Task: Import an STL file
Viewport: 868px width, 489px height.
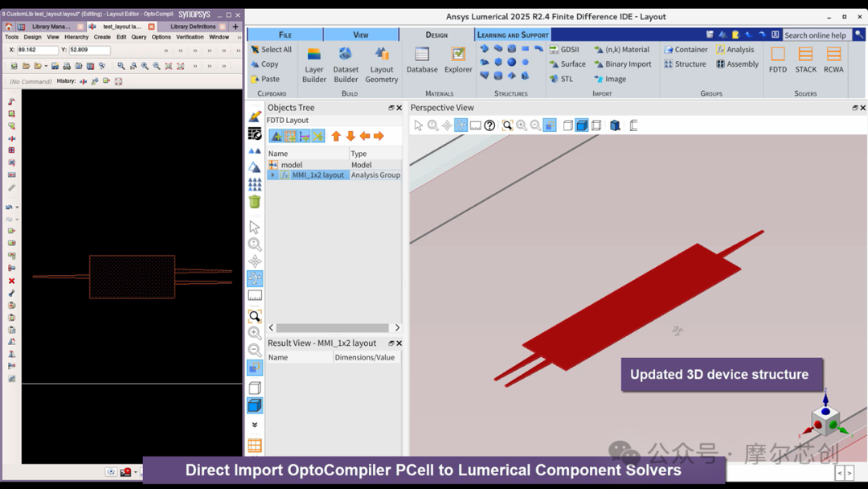Action: 561,79
